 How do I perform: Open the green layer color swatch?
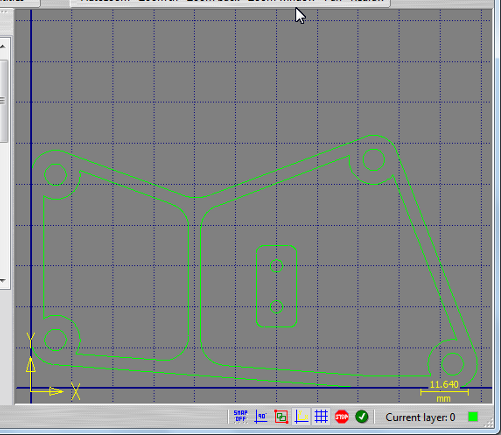click(x=473, y=417)
